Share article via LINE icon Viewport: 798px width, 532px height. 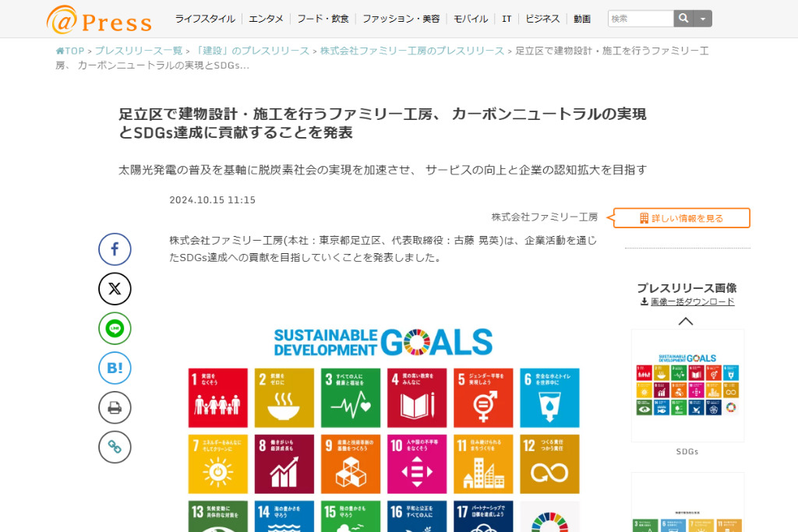115,328
